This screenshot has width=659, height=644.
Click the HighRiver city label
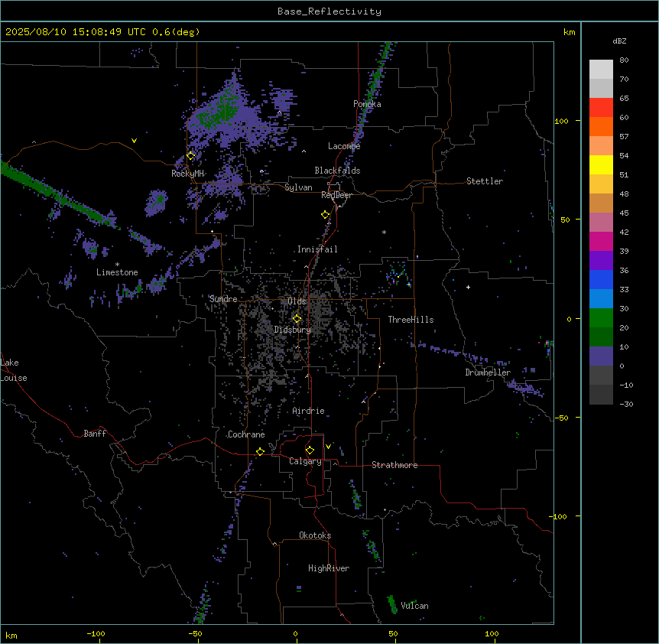[329, 568]
